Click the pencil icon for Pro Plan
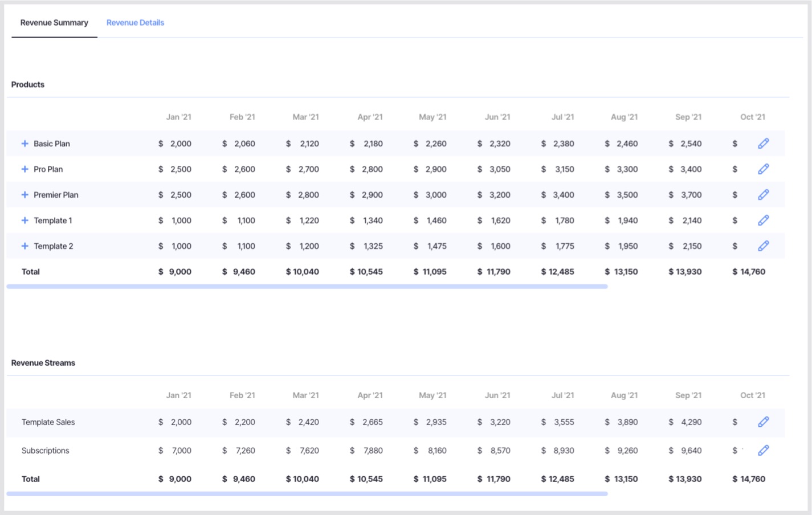This screenshot has width=812, height=515. click(764, 169)
